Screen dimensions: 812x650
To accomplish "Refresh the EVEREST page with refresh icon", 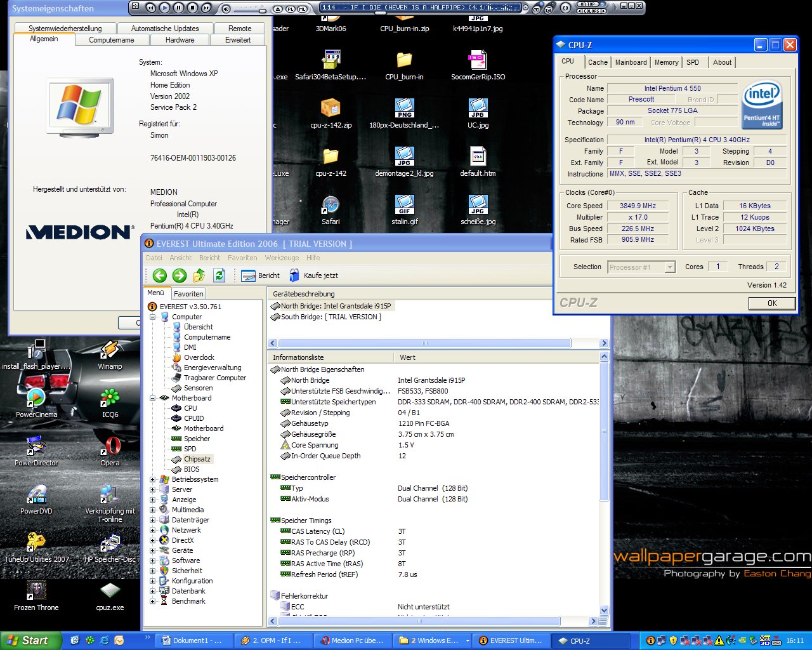I will pos(219,275).
